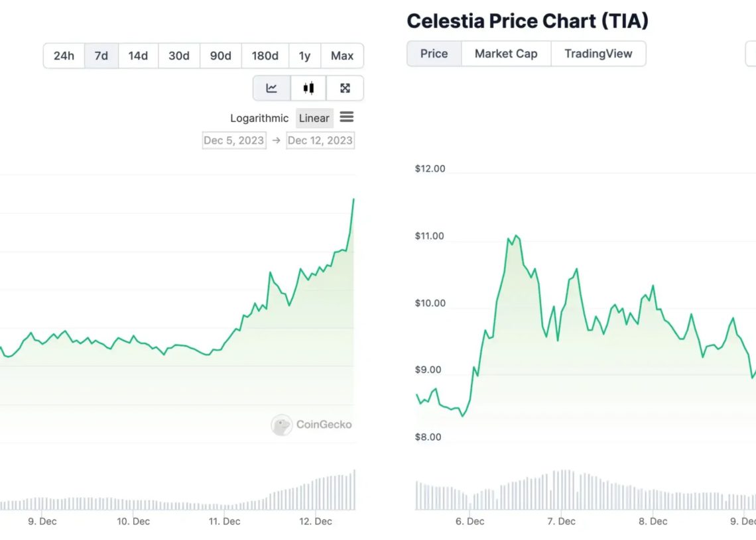Viewport: 756px width, 540px height.
Task: Select the 7d time range
Action: tap(101, 56)
